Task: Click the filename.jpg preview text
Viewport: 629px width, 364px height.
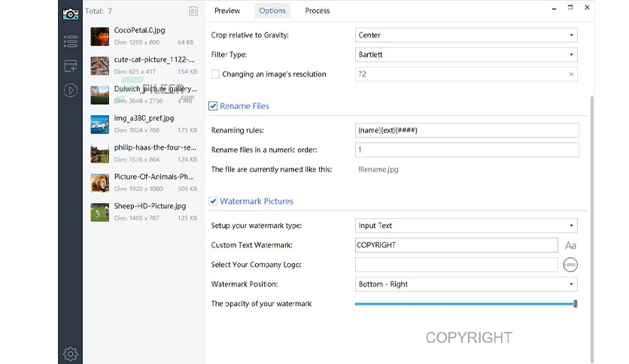Action: coord(378,169)
